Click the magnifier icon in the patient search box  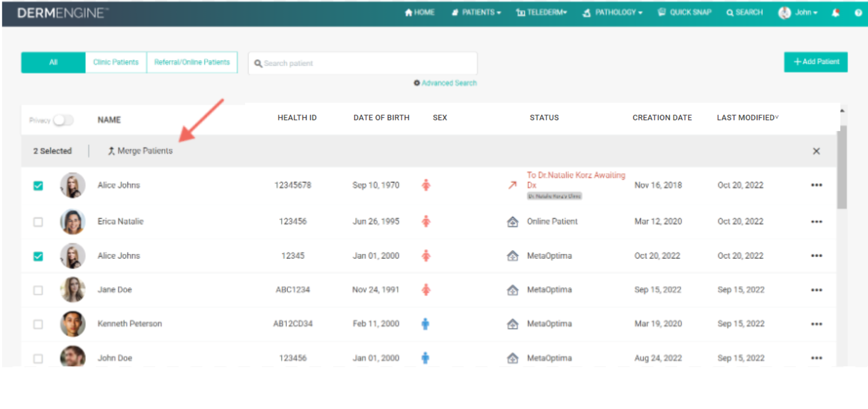258,64
